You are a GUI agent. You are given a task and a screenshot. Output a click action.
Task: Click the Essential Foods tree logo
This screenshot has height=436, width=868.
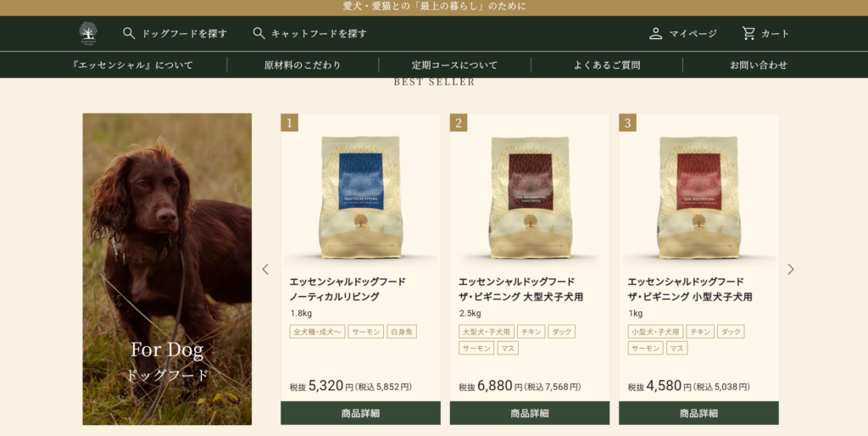coord(88,33)
